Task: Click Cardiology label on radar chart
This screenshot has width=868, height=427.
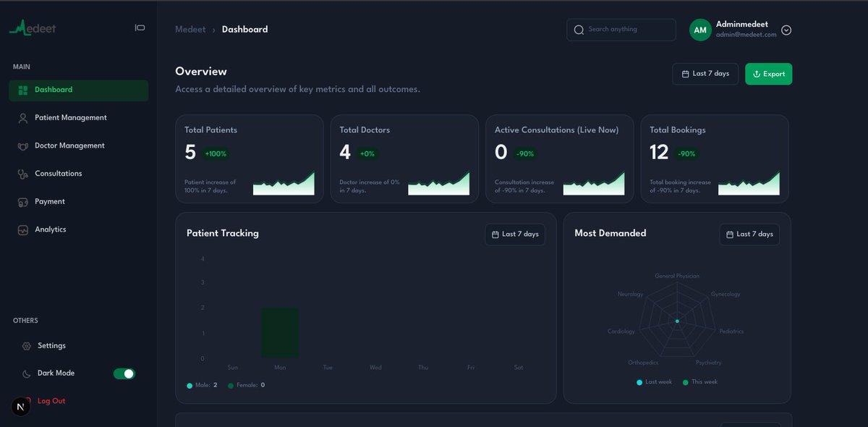Action: [621, 331]
